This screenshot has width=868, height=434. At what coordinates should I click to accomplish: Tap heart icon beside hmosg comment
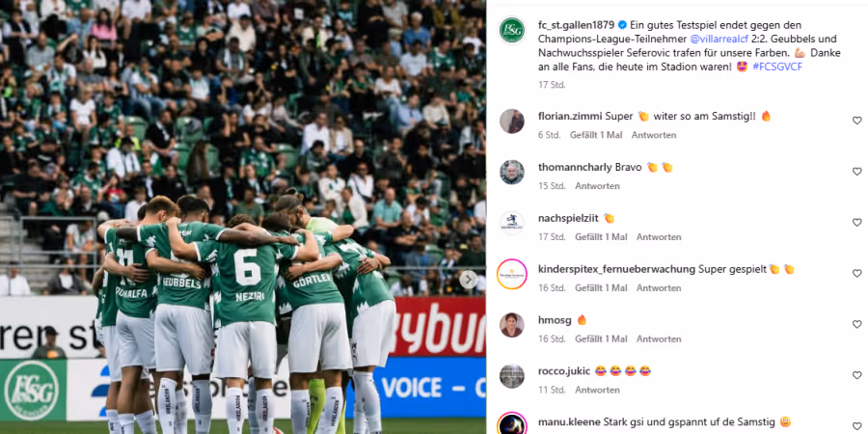(x=857, y=324)
